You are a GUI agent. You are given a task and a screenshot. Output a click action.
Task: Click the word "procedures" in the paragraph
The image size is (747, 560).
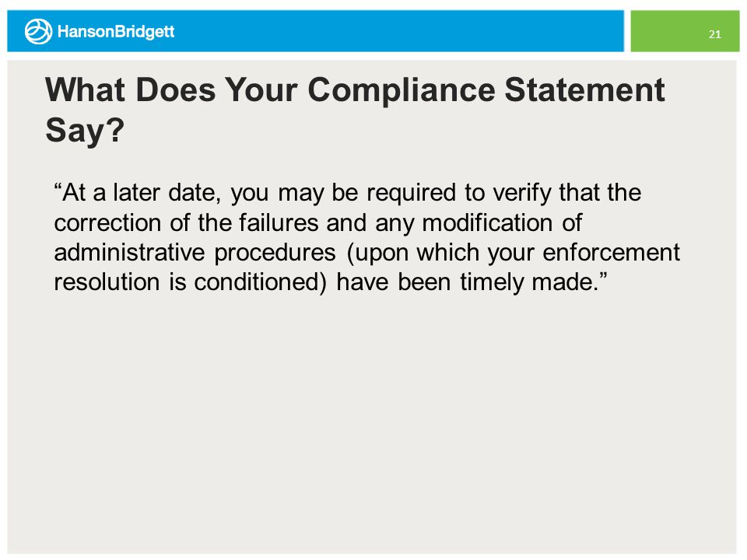(x=275, y=254)
